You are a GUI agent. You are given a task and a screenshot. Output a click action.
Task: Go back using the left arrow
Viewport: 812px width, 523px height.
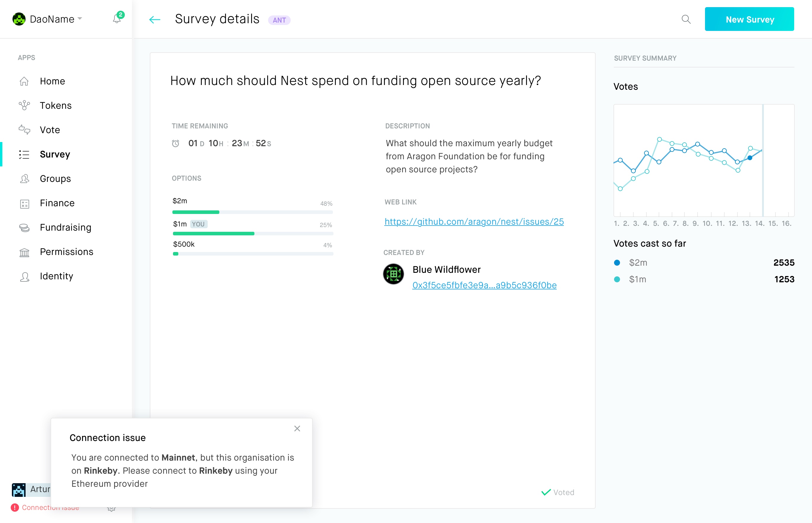(x=155, y=19)
